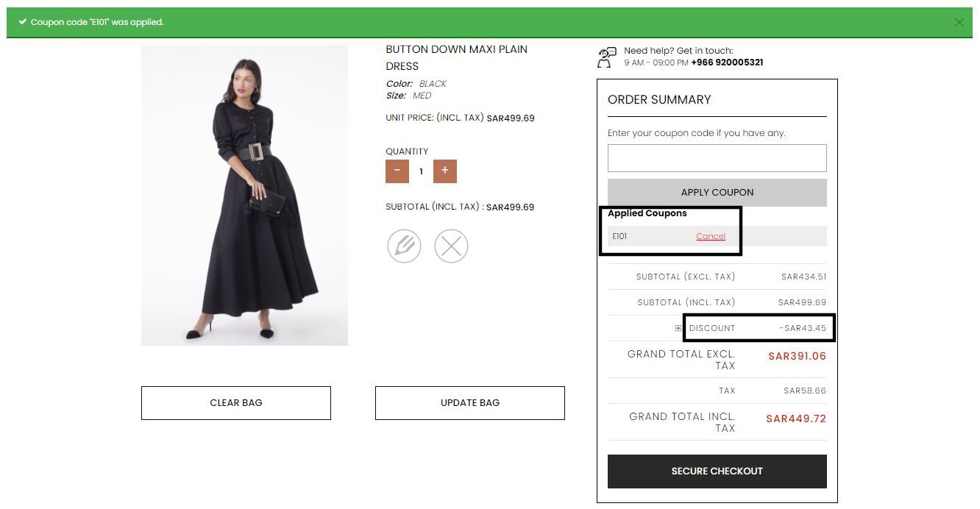Proceed with Secure Checkout
980x509 pixels.
(717, 471)
